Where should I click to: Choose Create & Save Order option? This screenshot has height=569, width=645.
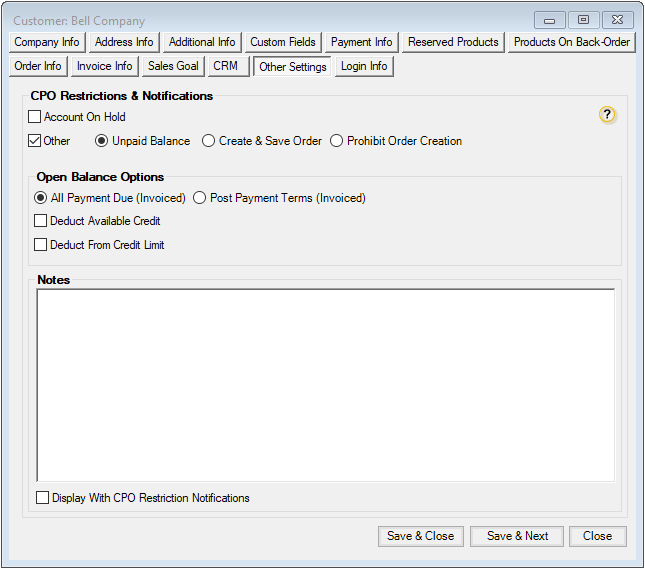click(x=209, y=141)
